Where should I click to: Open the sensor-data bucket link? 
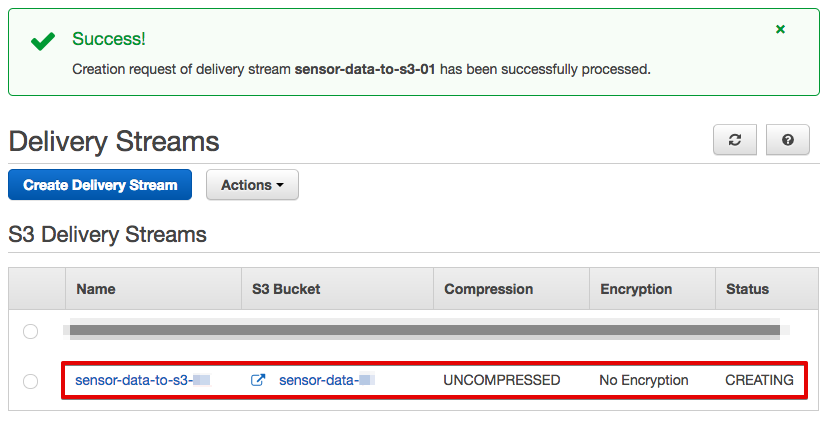pos(327,380)
